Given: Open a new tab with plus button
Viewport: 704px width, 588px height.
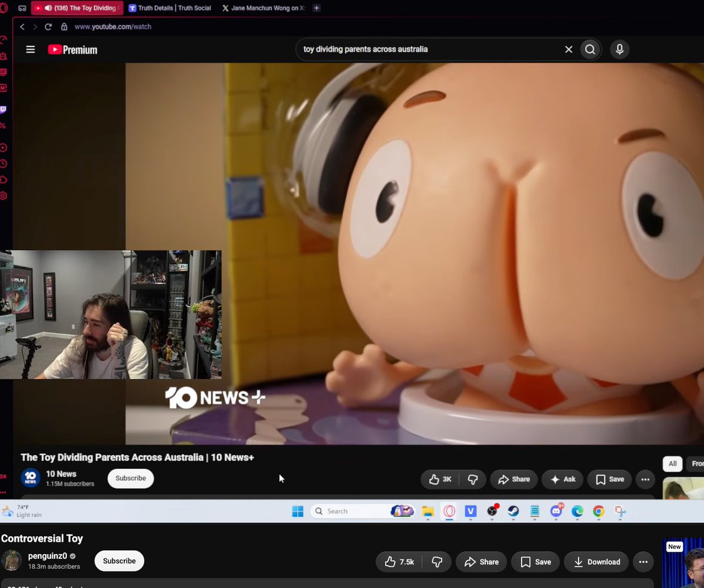Looking at the screenshot, I should (x=317, y=8).
